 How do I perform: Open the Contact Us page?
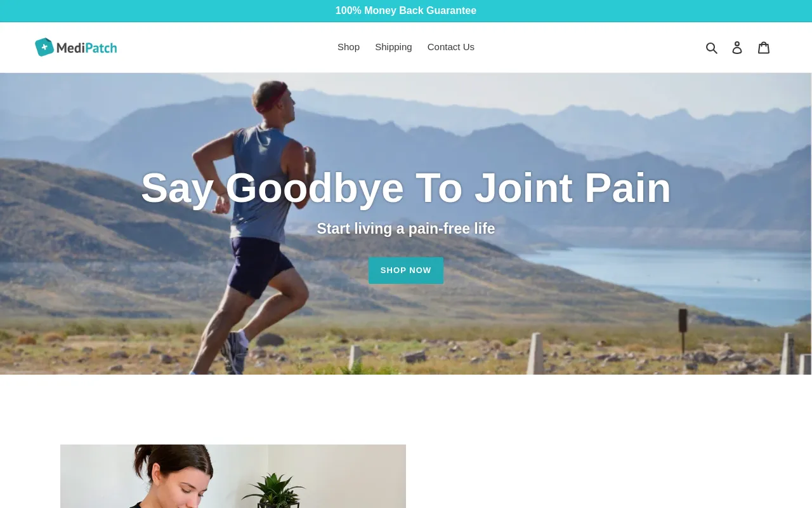[451, 47]
